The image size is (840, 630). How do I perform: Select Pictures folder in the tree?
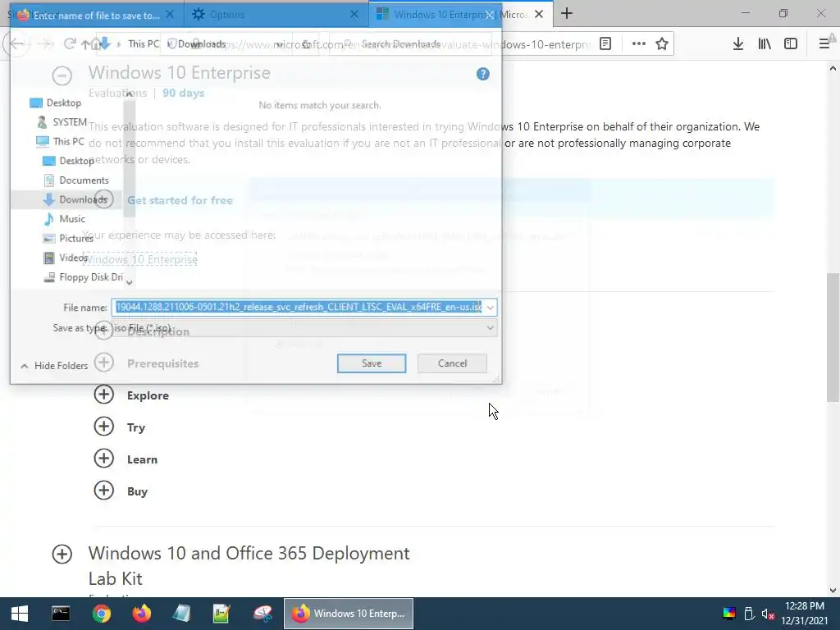tap(69, 239)
